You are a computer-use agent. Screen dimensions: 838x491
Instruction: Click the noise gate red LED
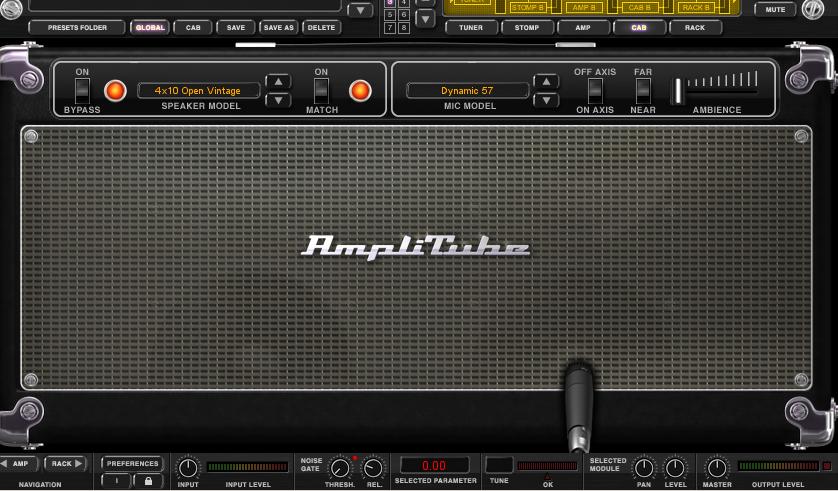(x=354, y=458)
